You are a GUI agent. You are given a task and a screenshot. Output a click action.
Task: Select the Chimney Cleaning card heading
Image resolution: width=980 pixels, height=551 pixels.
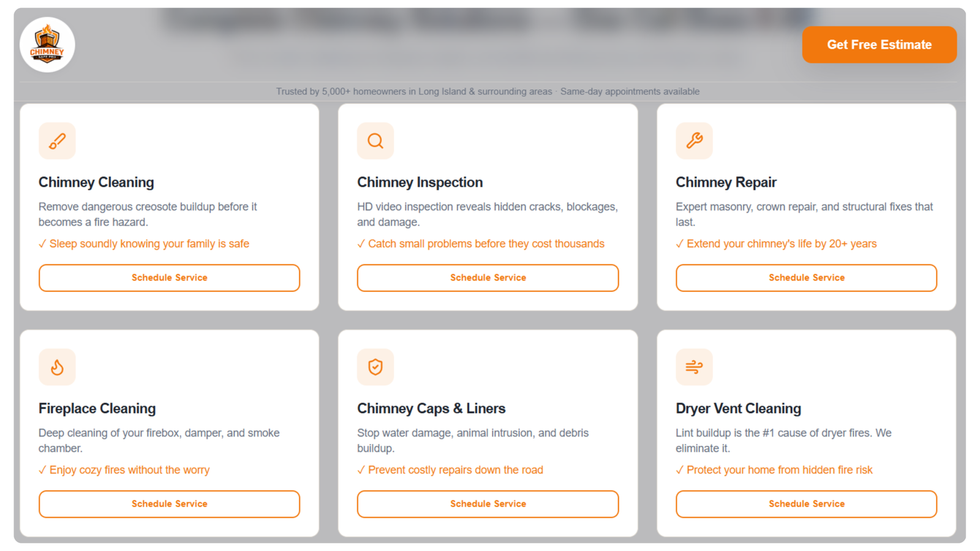tap(96, 182)
